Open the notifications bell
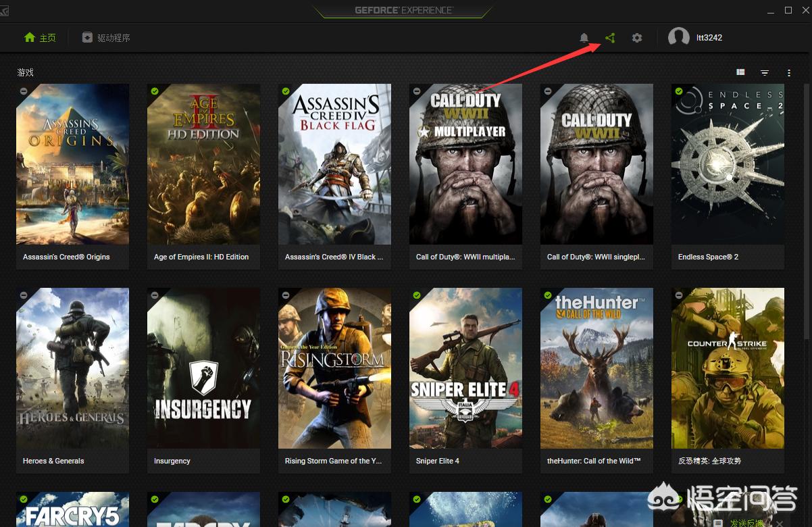This screenshot has width=812, height=527. point(584,38)
